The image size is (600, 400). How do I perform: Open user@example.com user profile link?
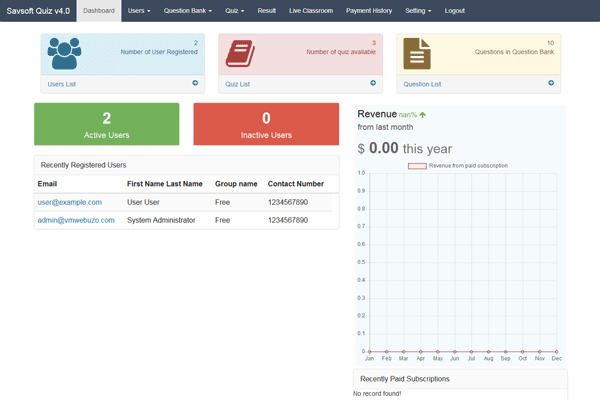pos(69,202)
